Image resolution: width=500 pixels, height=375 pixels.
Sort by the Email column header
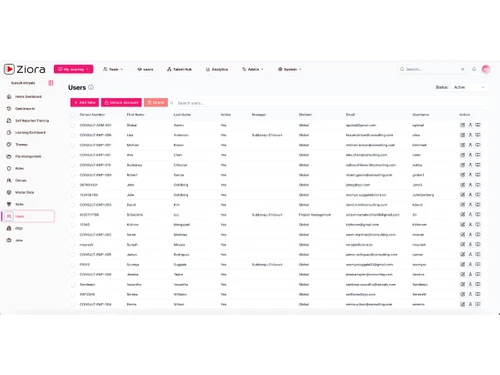[350, 115]
